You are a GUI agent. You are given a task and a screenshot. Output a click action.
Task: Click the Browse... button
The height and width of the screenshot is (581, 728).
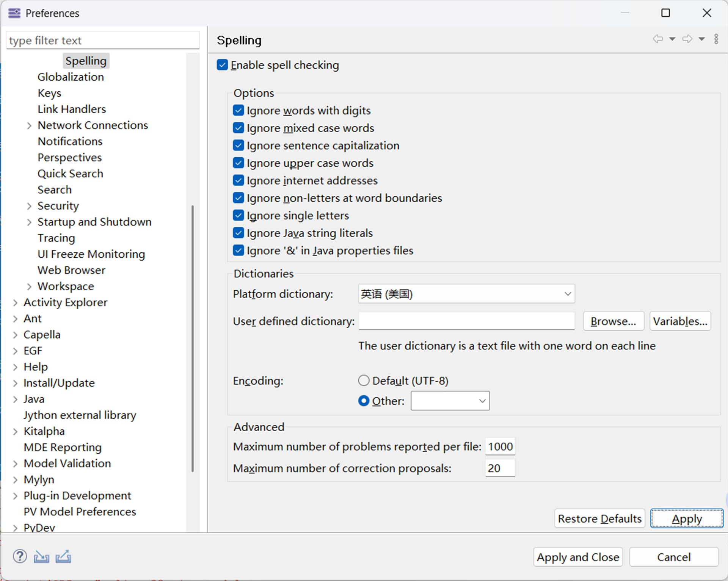613,321
